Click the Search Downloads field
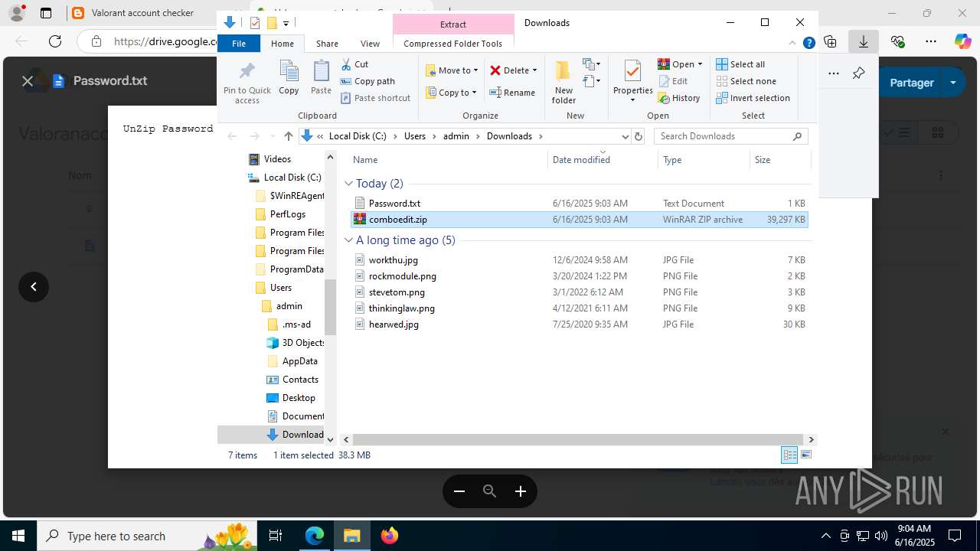This screenshot has width=980, height=551. click(731, 136)
